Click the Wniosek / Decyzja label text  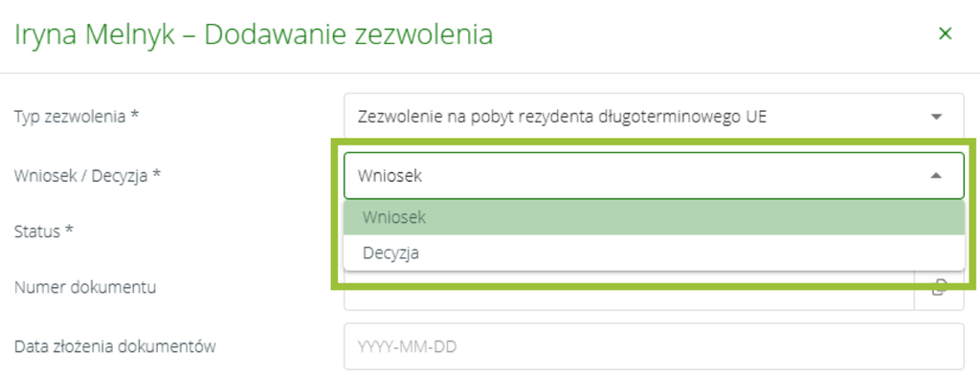click(81, 176)
